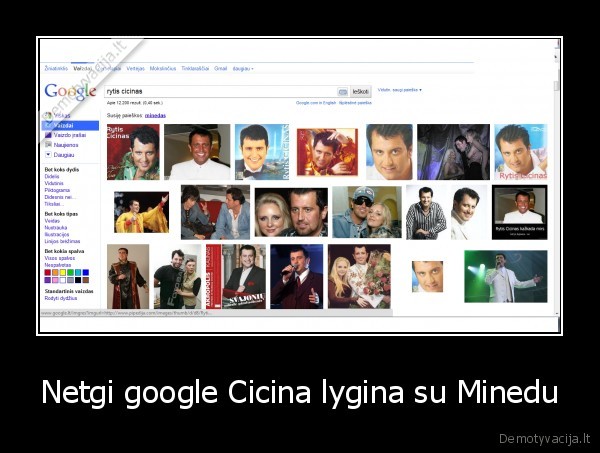Open the dark nightclub photo thumbnail

click(x=453, y=152)
